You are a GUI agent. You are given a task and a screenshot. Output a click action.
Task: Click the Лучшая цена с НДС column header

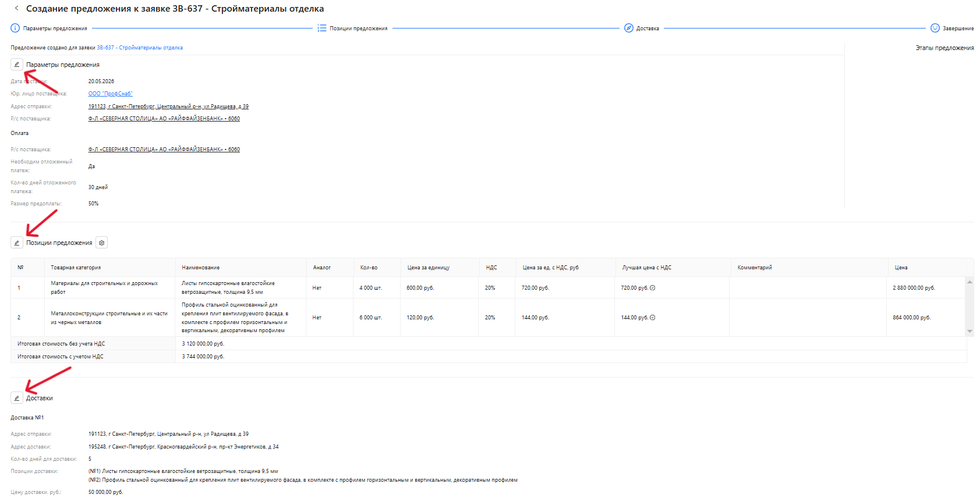tap(646, 268)
